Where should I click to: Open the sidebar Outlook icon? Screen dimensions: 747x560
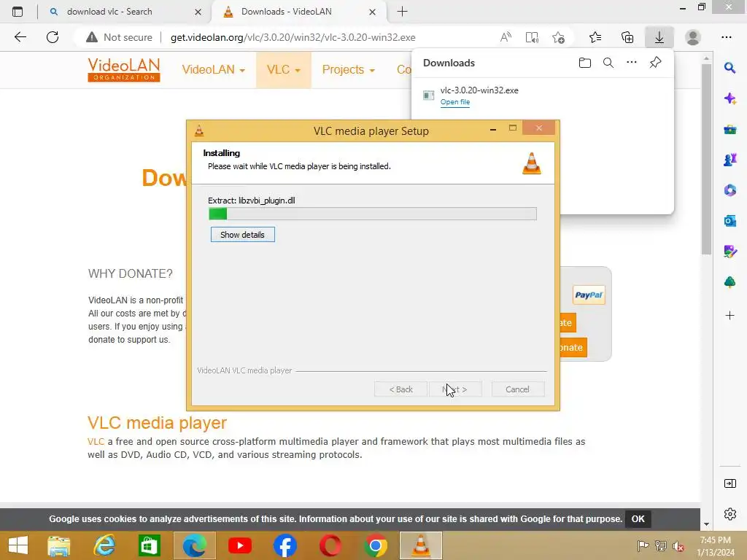(729, 221)
